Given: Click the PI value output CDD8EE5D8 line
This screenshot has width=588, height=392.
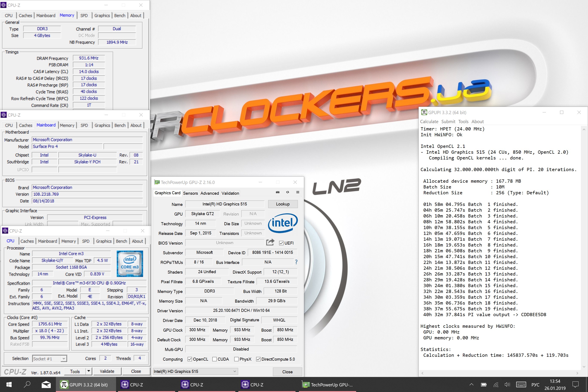Looking at the screenshot, I should [x=484, y=314].
